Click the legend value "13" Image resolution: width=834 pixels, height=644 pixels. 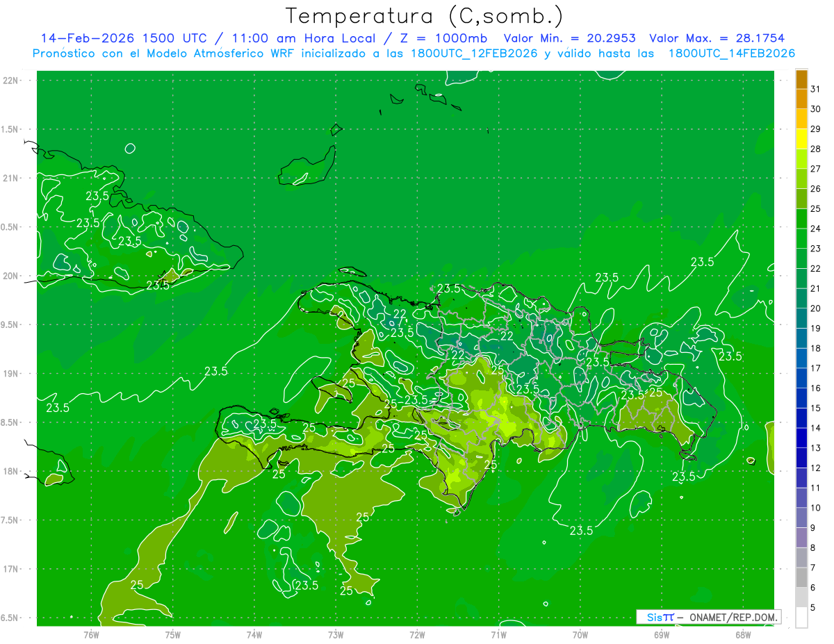[x=815, y=448]
